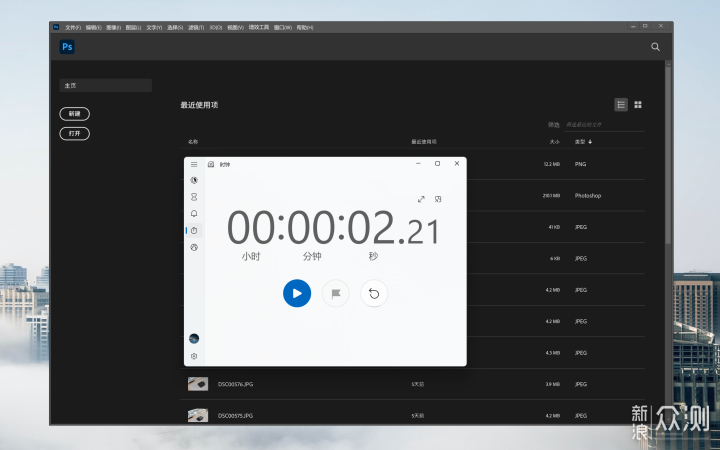
Task: Sort recent files by 名称 column
Action: (x=193, y=142)
